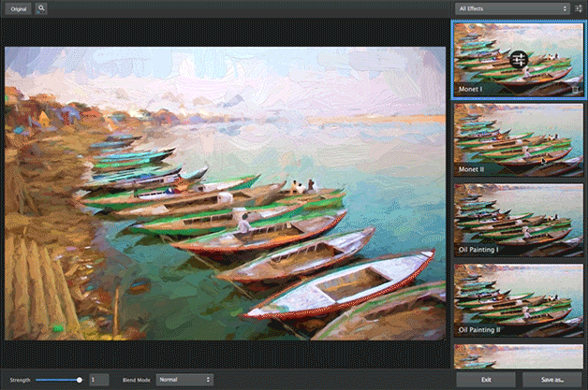Select the Oil Painting I effect thumbnail
Image resolution: width=588 pixels, height=390 pixels.
(x=519, y=220)
